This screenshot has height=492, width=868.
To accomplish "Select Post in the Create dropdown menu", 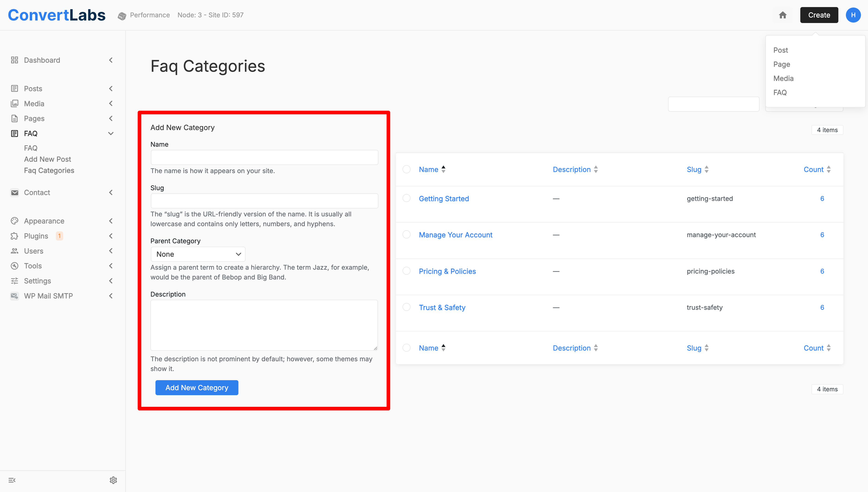I will point(780,50).
